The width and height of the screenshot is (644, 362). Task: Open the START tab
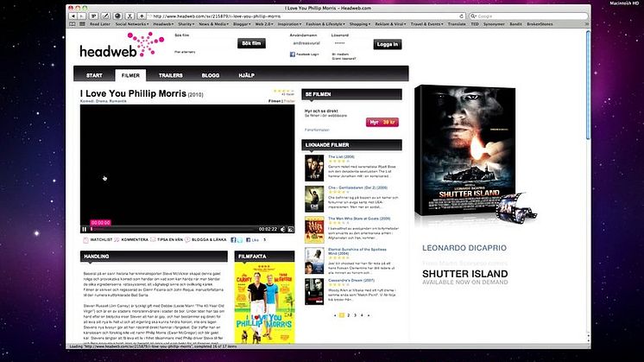[x=94, y=76]
